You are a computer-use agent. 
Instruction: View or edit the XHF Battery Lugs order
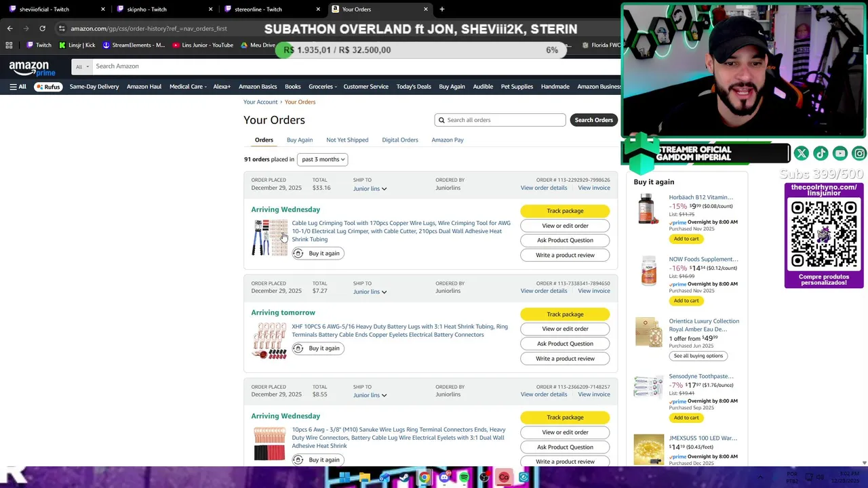click(565, 329)
